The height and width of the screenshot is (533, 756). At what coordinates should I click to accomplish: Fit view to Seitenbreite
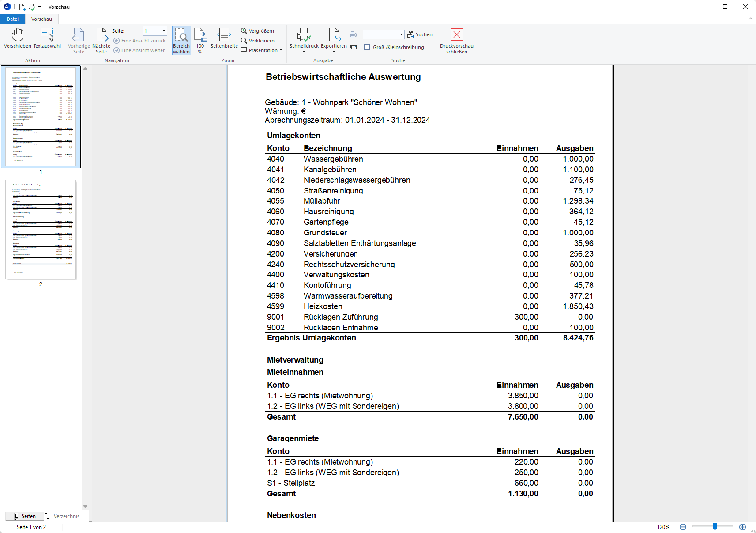coord(224,38)
